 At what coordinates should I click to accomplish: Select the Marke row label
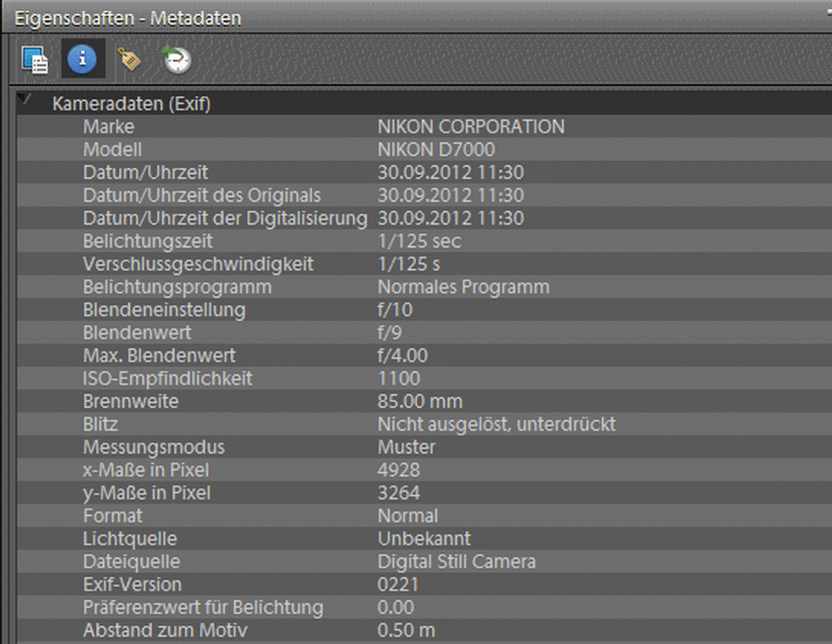coord(109,127)
